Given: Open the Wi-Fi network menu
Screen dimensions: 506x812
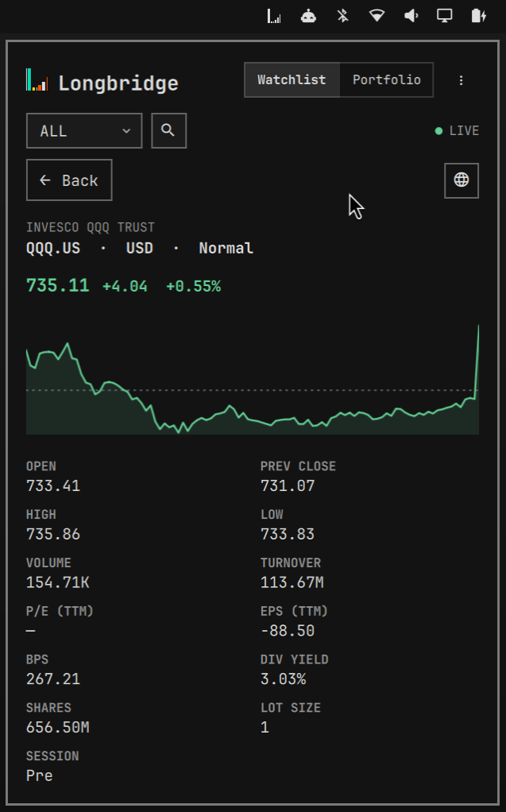Looking at the screenshot, I should tap(377, 16).
